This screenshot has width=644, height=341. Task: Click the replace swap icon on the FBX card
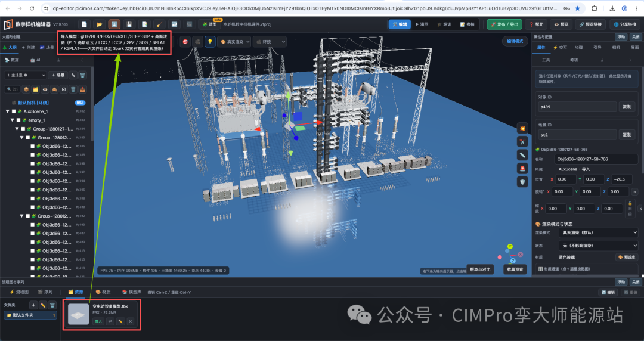[110, 321]
